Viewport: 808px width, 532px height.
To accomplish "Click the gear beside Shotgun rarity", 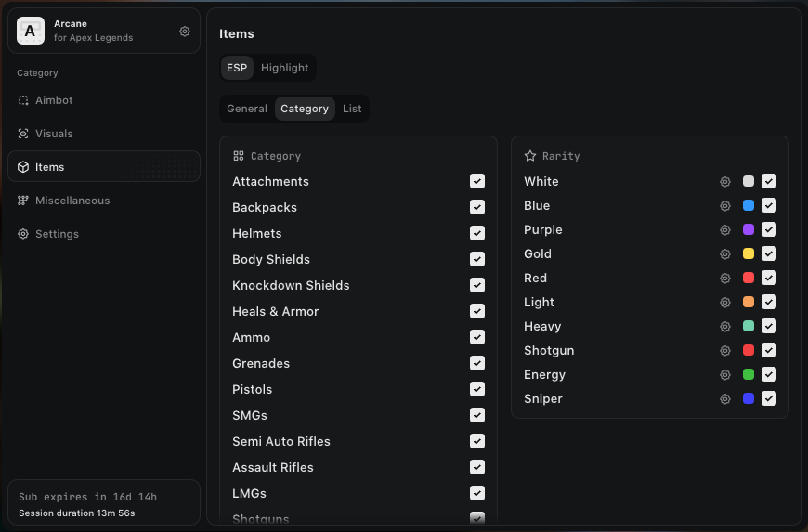I will point(725,351).
